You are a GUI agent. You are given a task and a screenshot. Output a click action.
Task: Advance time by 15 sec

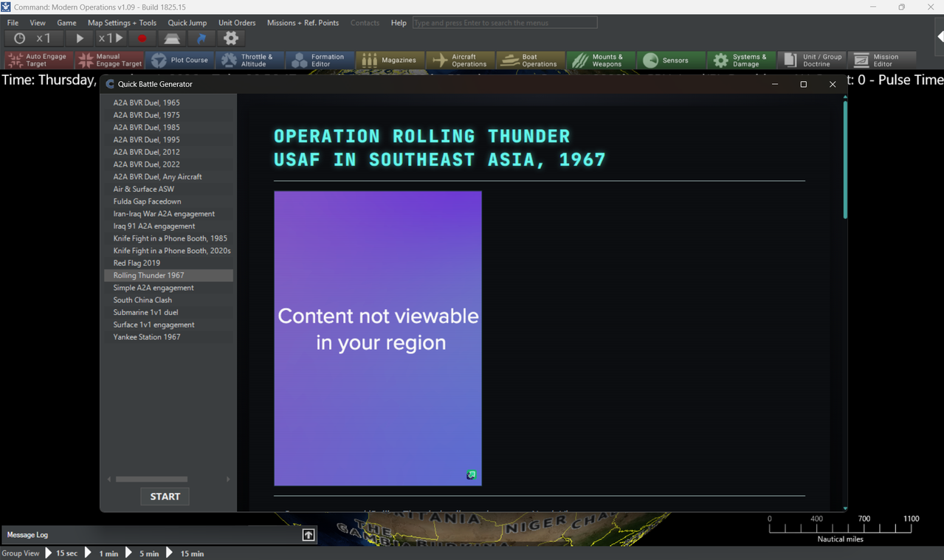click(61, 553)
